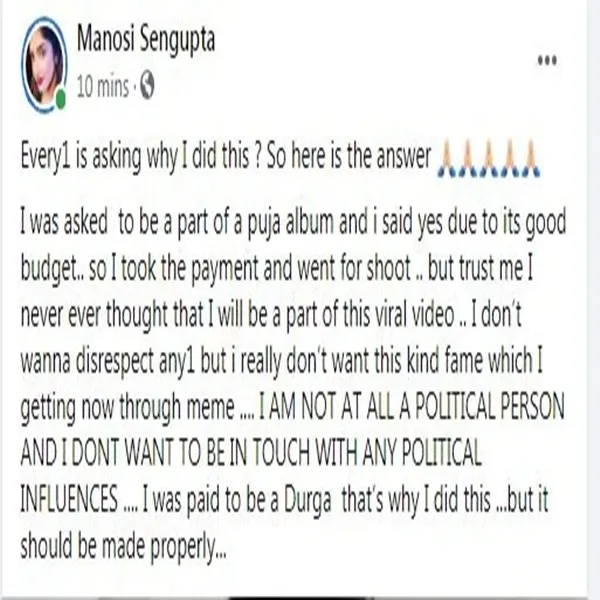The height and width of the screenshot is (600, 600).
Task: Click the 'puja album' phrase
Action: [x=291, y=224]
